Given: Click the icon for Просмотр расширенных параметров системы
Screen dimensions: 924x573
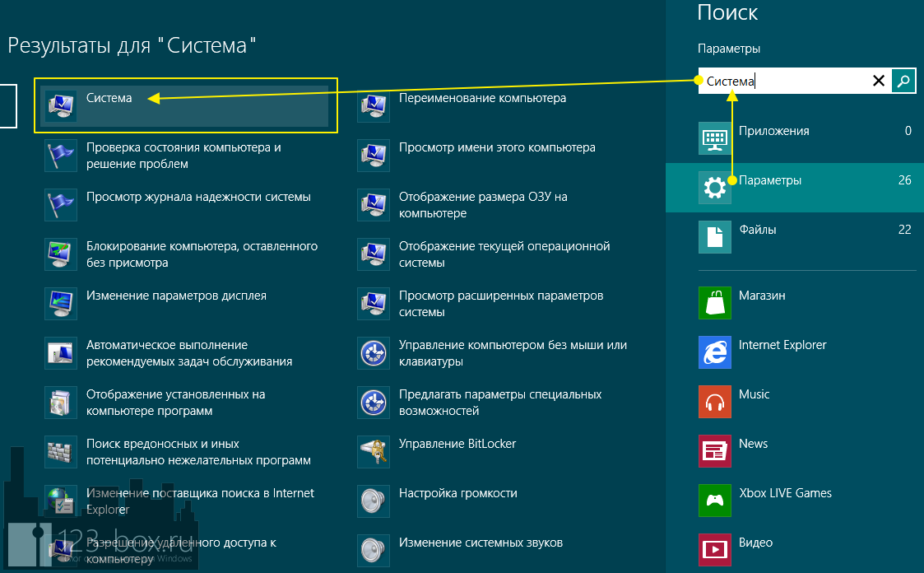Looking at the screenshot, I should 374,304.
